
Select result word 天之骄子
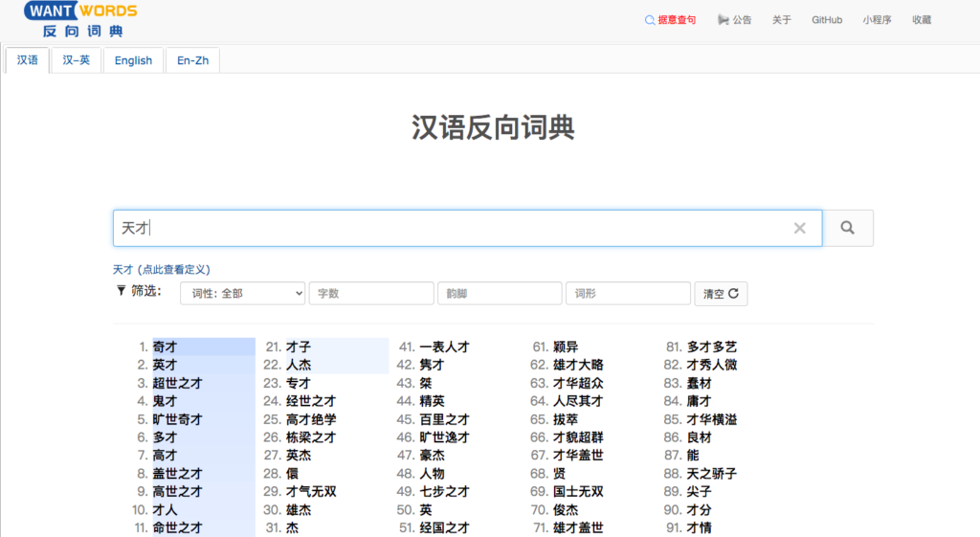(x=712, y=474)
